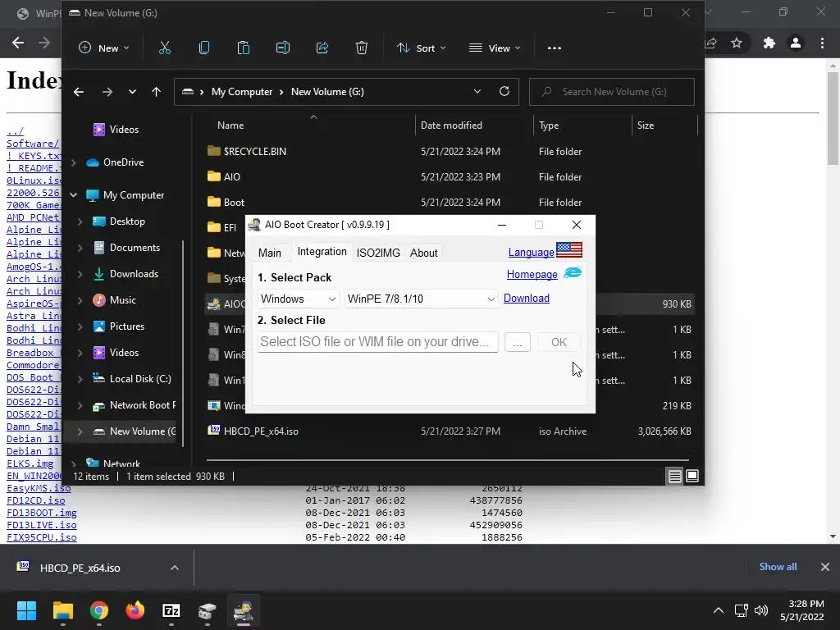Open the WinPE 7/8.1/10 dropdown
The image size is (840, 630).
422,299
